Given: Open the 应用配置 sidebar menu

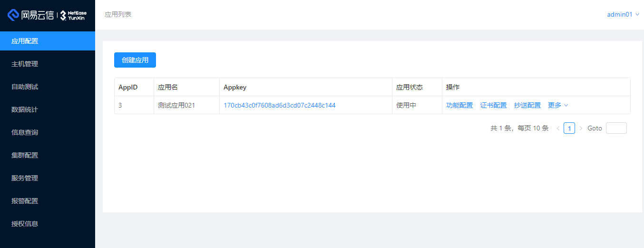Looking at the screenshot, I should pyautogui.click(x=25, y=41).
